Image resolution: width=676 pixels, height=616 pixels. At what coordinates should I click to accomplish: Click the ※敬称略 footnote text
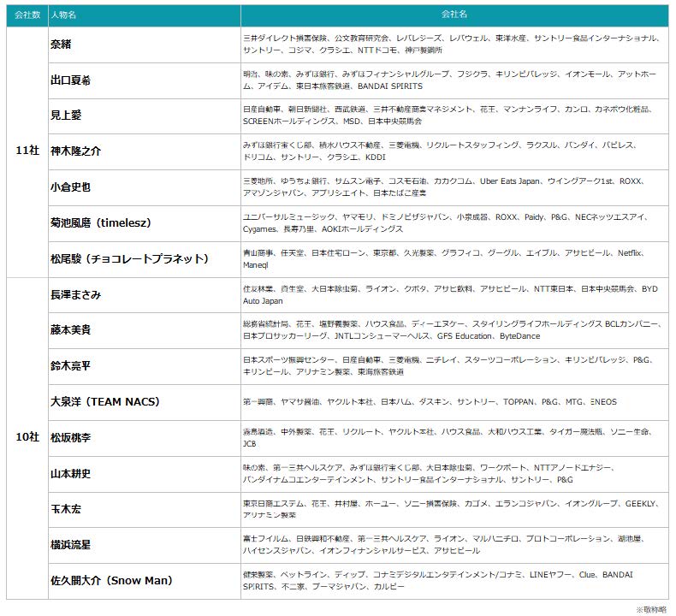click(x=650, y=608)
